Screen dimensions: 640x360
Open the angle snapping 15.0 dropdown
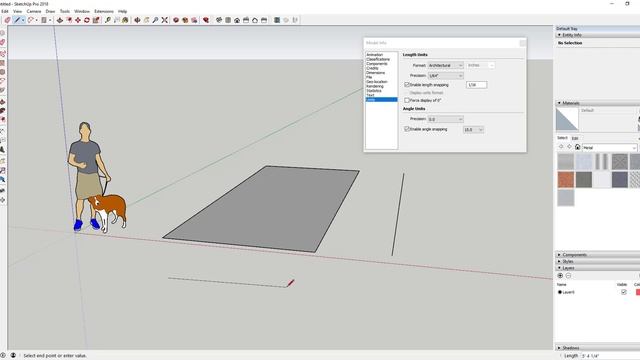point(473,129)
